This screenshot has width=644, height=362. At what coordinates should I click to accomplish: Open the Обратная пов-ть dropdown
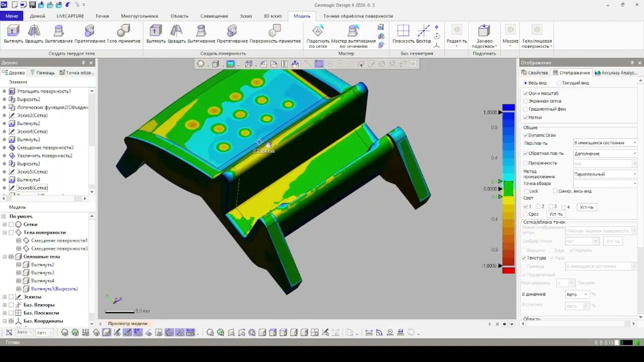point(605,153)
